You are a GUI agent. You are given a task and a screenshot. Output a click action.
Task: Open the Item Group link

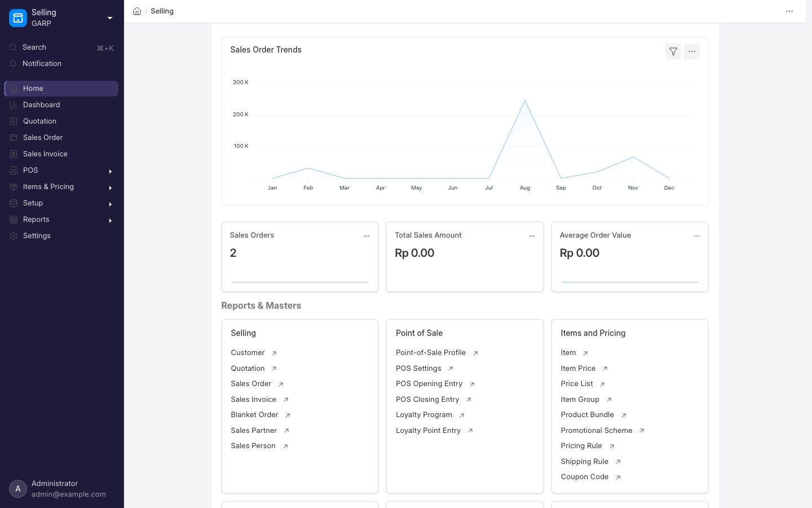click(580, 400)
